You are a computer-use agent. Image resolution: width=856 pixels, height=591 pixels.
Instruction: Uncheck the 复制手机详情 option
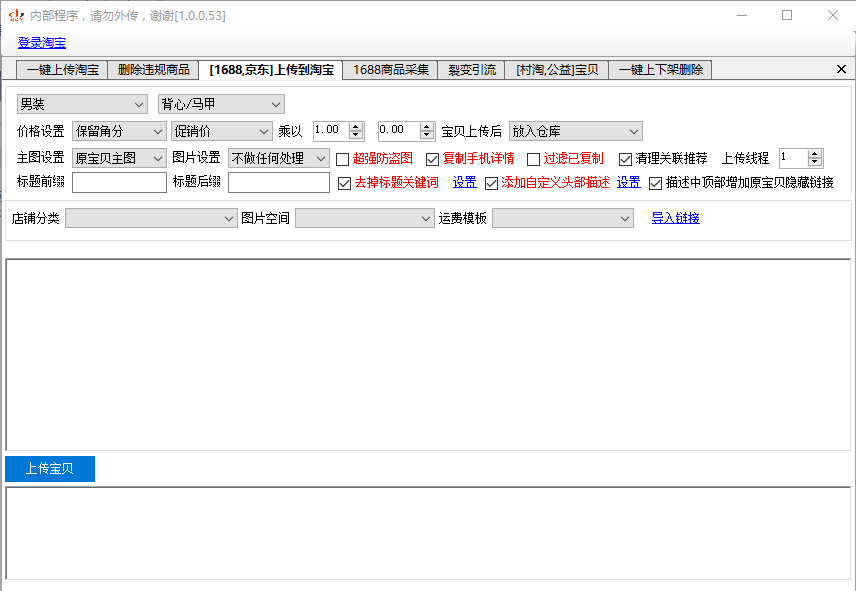tap(433, 159)
